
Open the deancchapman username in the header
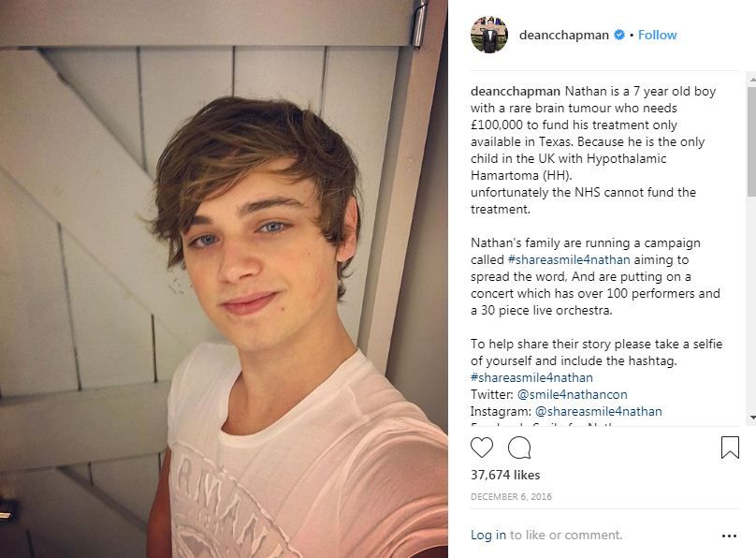tap(563, 36)
